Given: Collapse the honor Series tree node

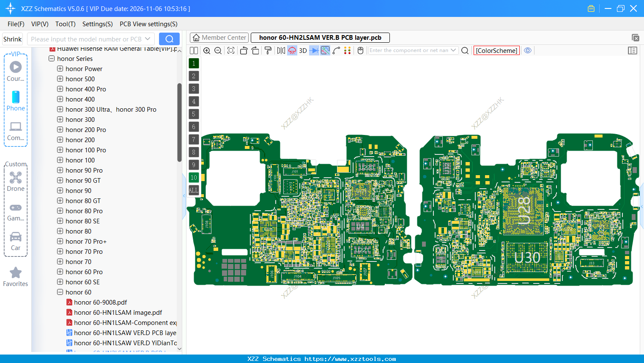Looking at the screenshot, I should [x=51, y=59].
